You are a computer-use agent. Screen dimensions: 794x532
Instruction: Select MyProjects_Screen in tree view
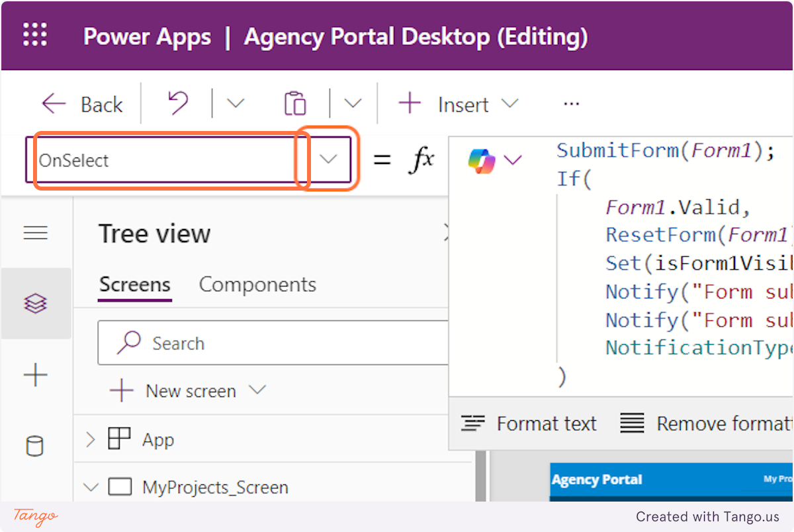pyautogui.click(x=215, y=488)
